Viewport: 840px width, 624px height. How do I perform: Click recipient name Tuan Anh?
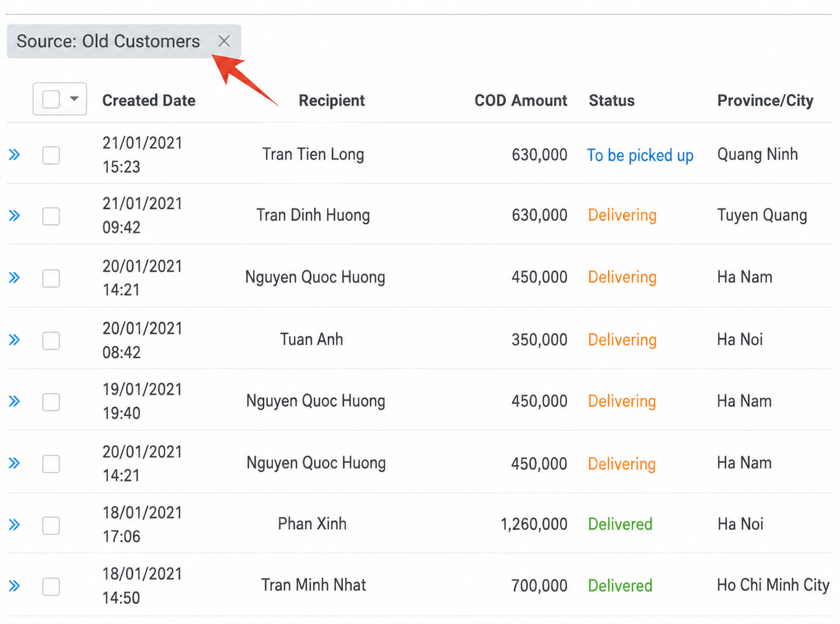point(312,339)
